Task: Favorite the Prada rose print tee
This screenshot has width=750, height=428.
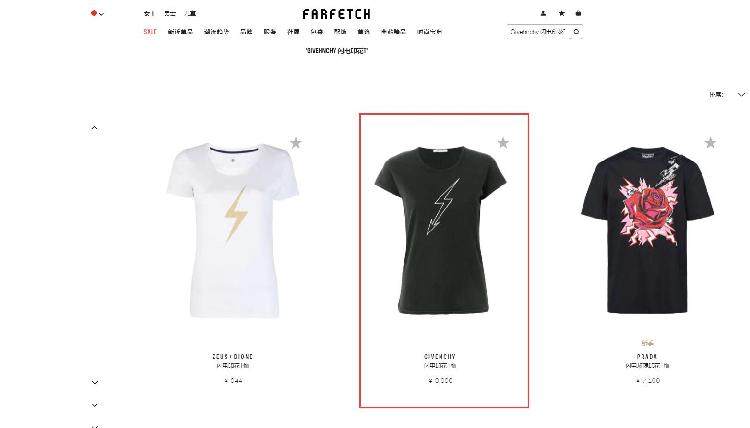Action: point(710,143)
